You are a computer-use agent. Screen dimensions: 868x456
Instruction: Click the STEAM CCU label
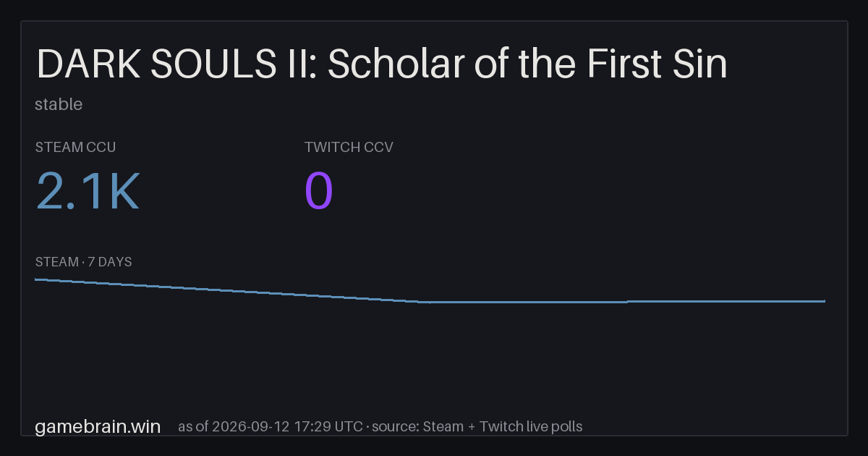tap(75, 148)
